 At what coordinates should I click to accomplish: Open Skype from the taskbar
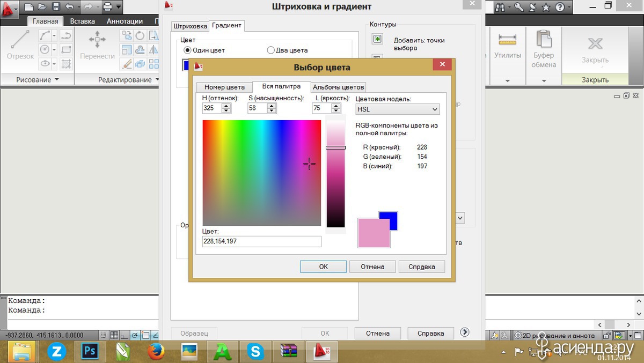[256, 352]
